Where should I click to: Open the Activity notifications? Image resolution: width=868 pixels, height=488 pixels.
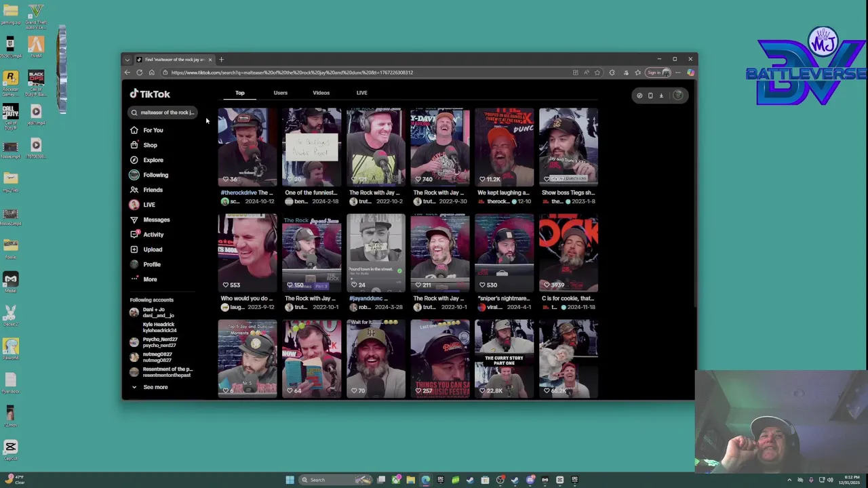[153, 235]
